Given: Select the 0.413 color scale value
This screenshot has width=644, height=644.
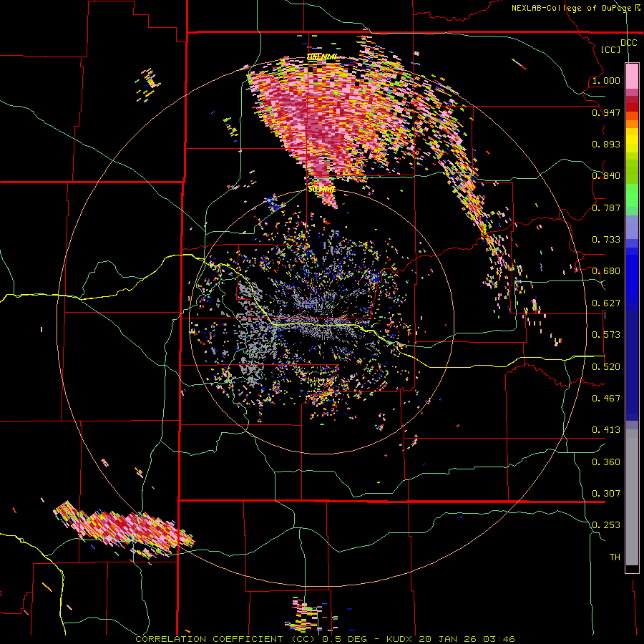Looking at the screenshot, I should (606, 430).
